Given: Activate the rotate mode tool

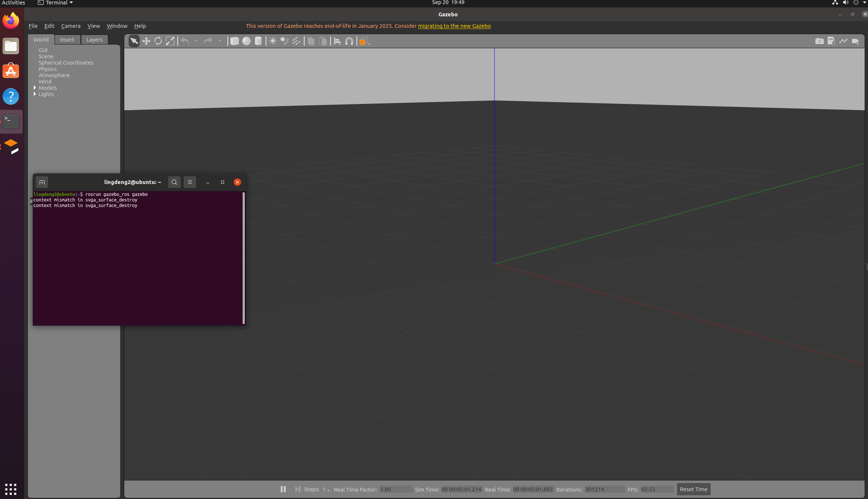Looking at the screenshot, I should (x=158, y=41).
